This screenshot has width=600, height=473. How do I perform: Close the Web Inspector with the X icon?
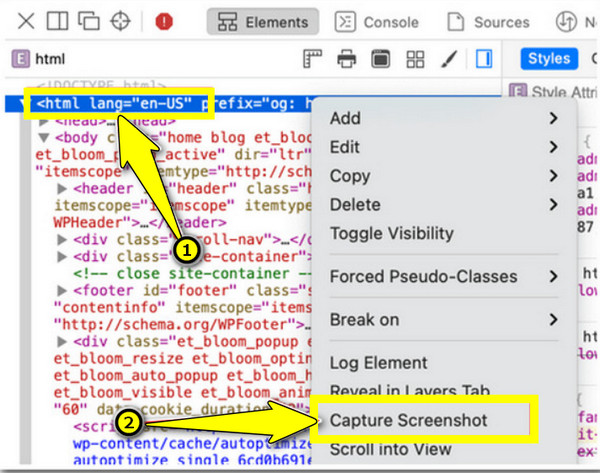tap(26, 21)
